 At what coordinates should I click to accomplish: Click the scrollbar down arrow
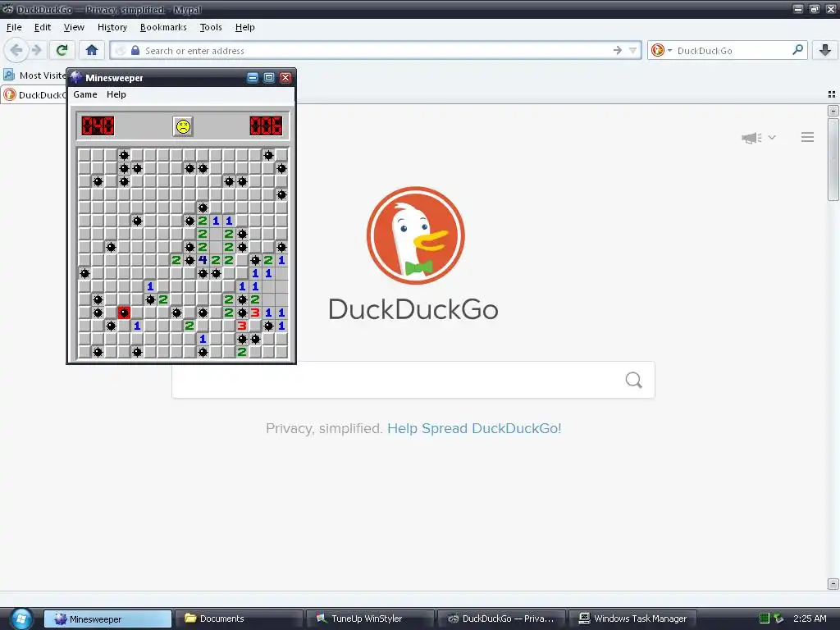pos(833,583)
